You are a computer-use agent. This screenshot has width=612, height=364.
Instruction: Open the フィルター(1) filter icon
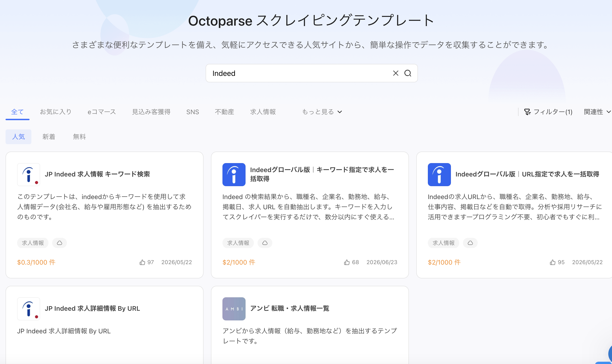527,112
